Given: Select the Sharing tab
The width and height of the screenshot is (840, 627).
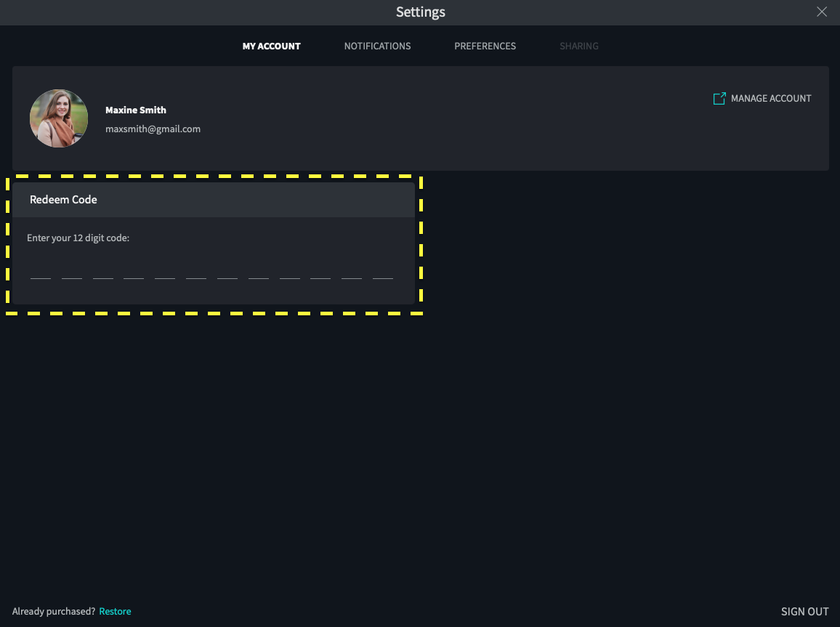Looking at the screenshot, I should click(578, 46).
